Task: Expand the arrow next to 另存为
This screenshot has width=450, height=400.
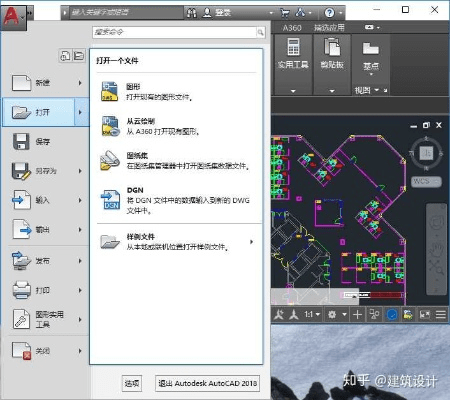Action: point(80,171)
